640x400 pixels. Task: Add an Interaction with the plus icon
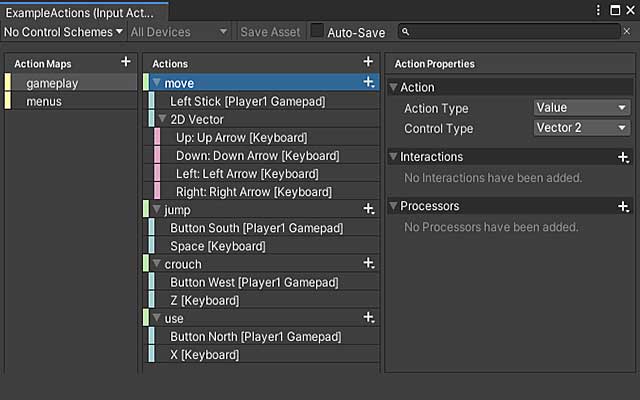pos(623,157)
